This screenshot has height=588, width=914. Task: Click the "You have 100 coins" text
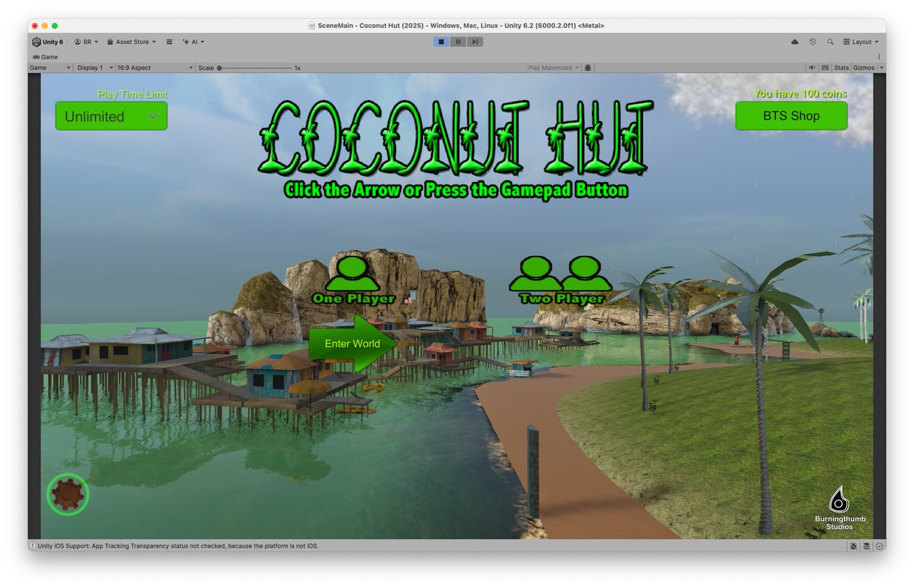(801, 94)
